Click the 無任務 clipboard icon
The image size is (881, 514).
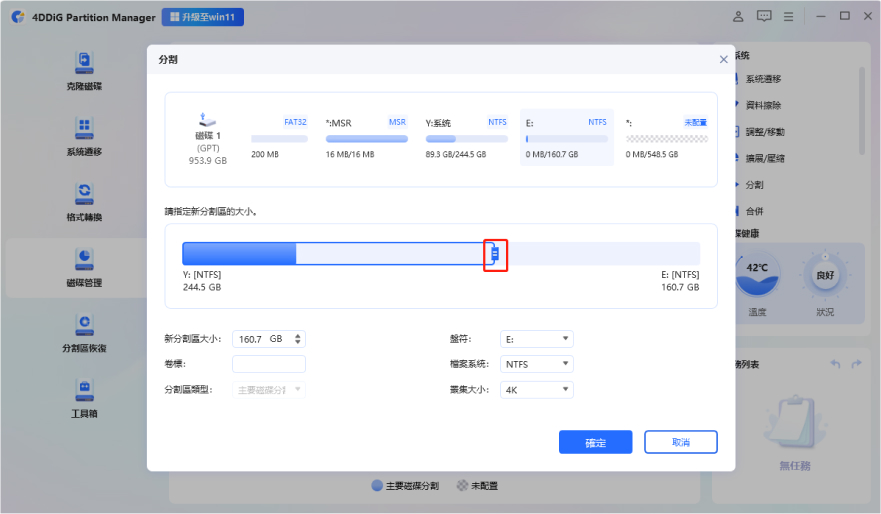[x=795, y=424]
